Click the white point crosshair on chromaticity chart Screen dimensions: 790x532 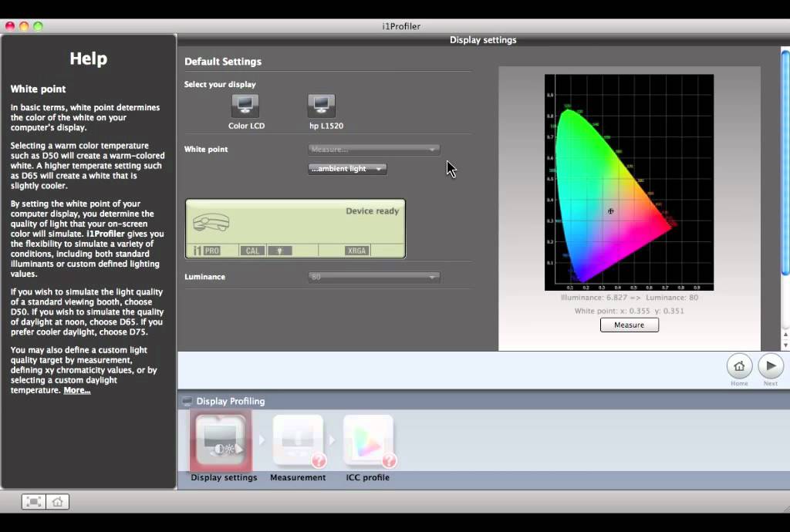[611, 211]
